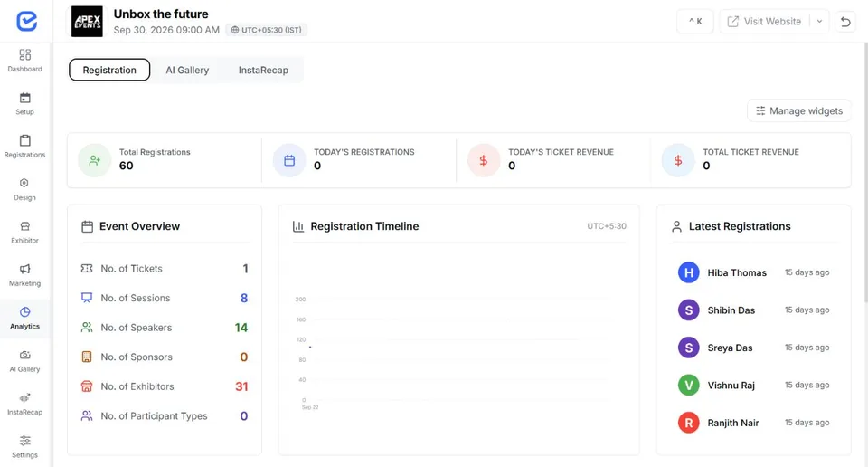The image size is (868, 467).
Task: Click the No. of Sponsors building icon
Action: click(87, 357)
